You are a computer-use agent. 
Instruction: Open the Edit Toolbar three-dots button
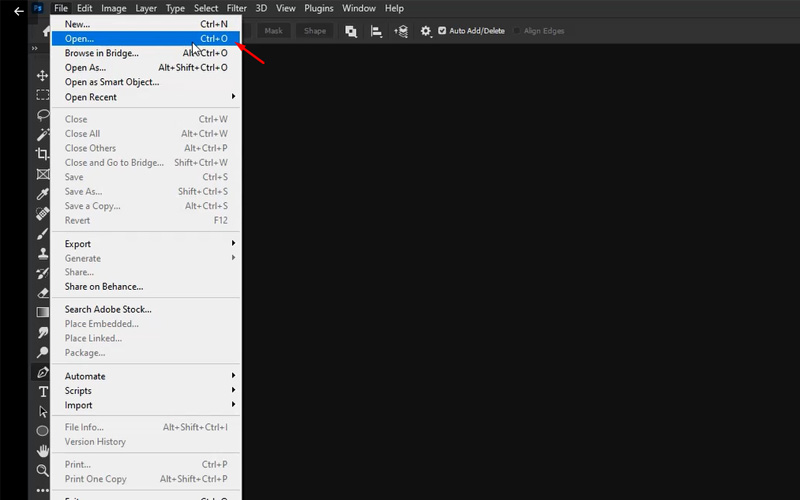[42, 490]
